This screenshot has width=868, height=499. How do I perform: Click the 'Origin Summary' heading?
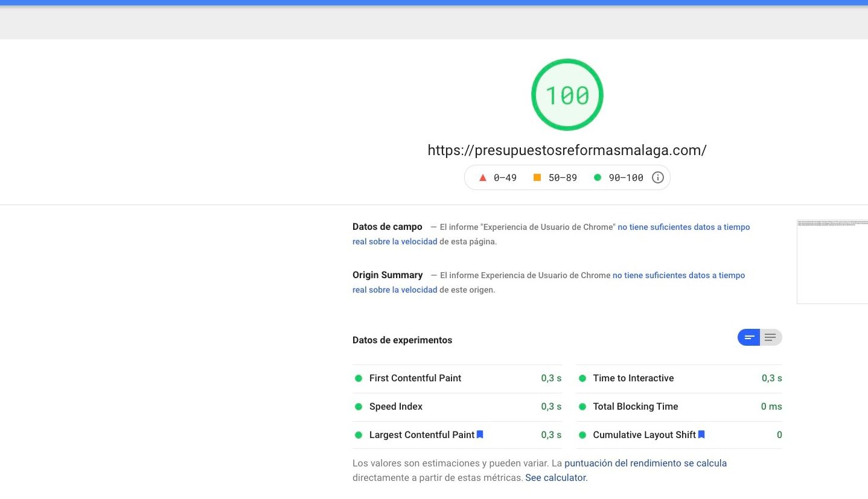pos(388,275)
